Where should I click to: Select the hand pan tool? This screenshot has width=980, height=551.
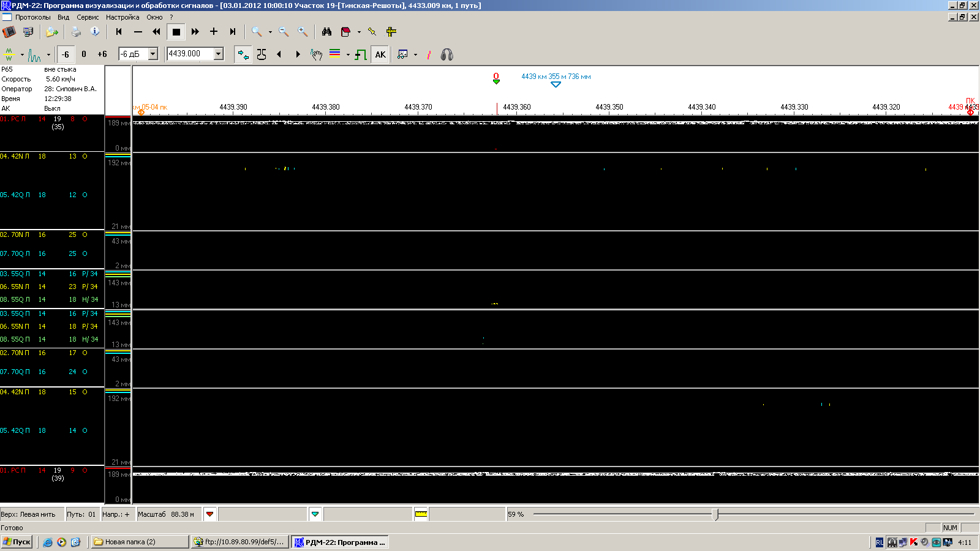click(316, 54)
